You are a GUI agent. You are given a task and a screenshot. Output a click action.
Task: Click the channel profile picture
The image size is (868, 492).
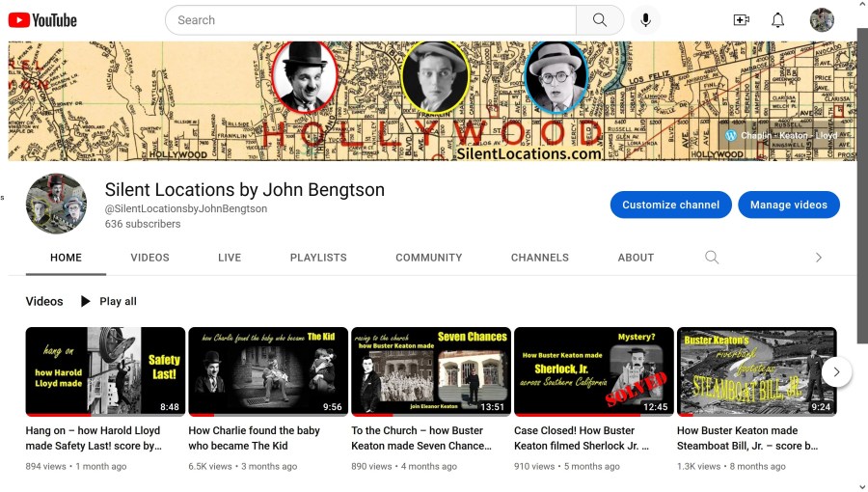point(56,204)
